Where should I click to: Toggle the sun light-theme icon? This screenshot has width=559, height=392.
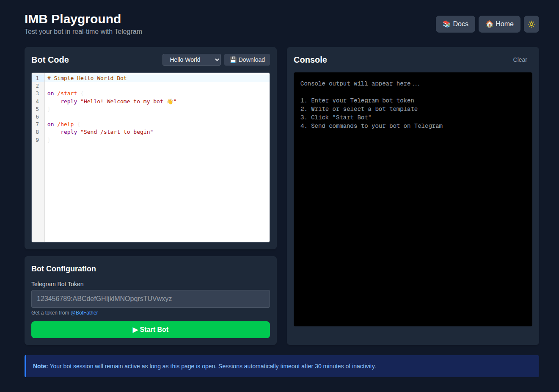(x=531, y=24)
